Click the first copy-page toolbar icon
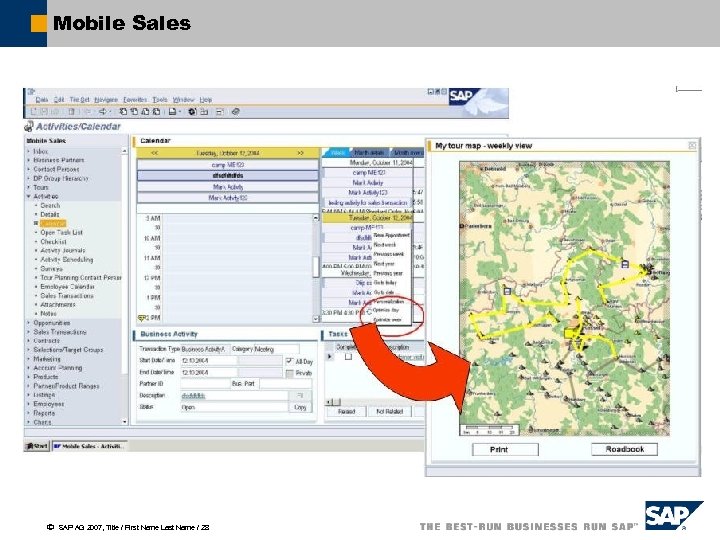 click(x=123, y=112)
